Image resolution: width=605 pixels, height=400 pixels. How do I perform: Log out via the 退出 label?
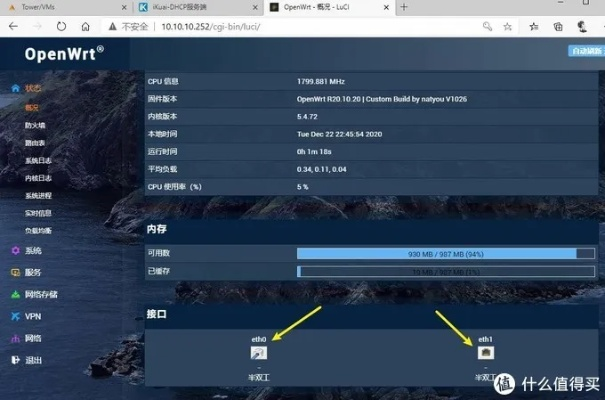[33, 360]
